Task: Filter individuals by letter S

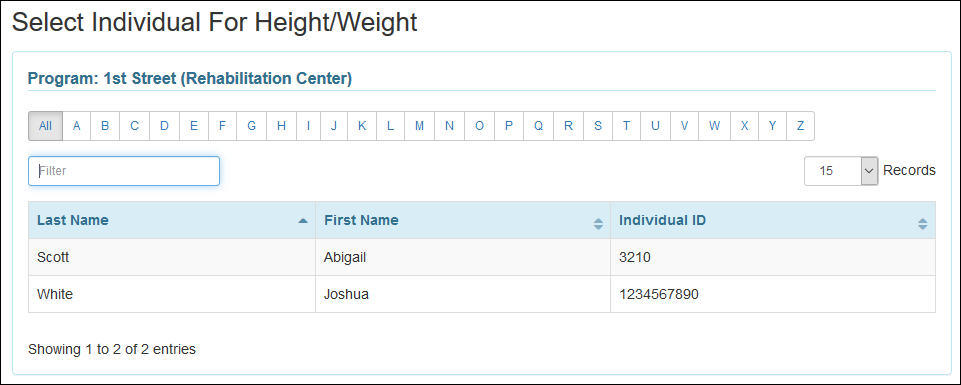Action: (x=598, y=126)
